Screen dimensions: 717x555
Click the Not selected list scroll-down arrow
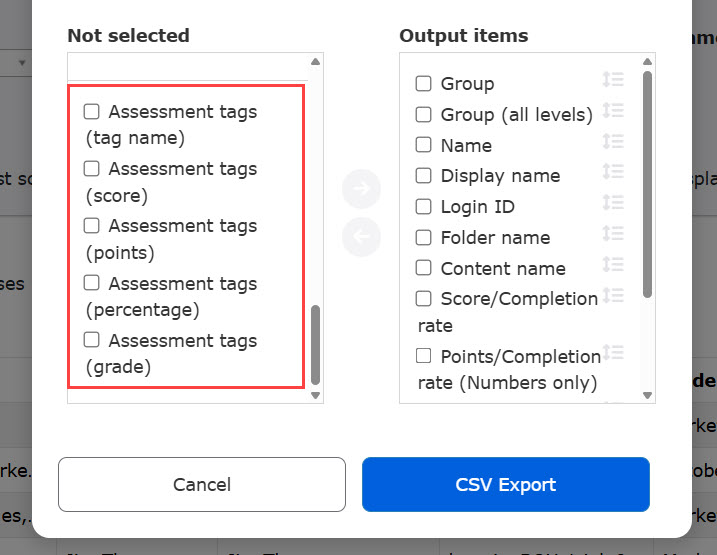pos(316,395)
